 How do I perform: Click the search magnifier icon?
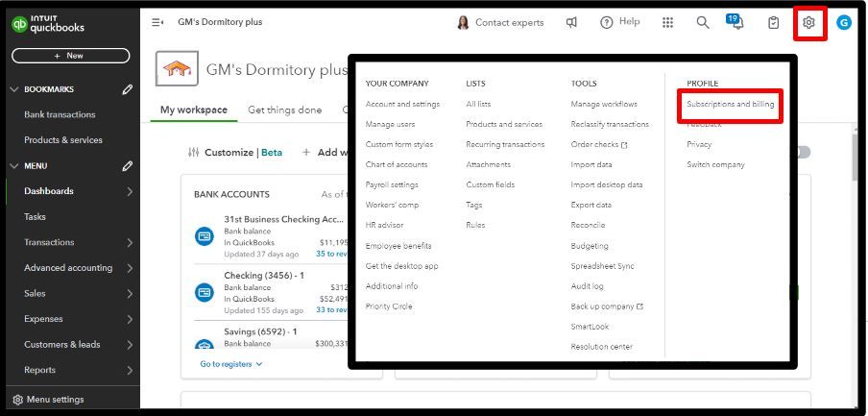(703, 23)
